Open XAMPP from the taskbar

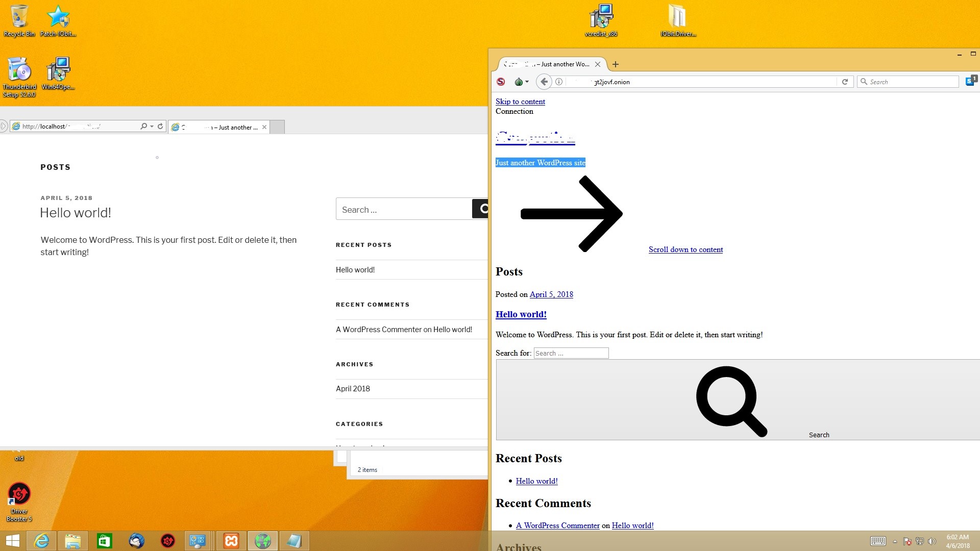pos(231,541)
